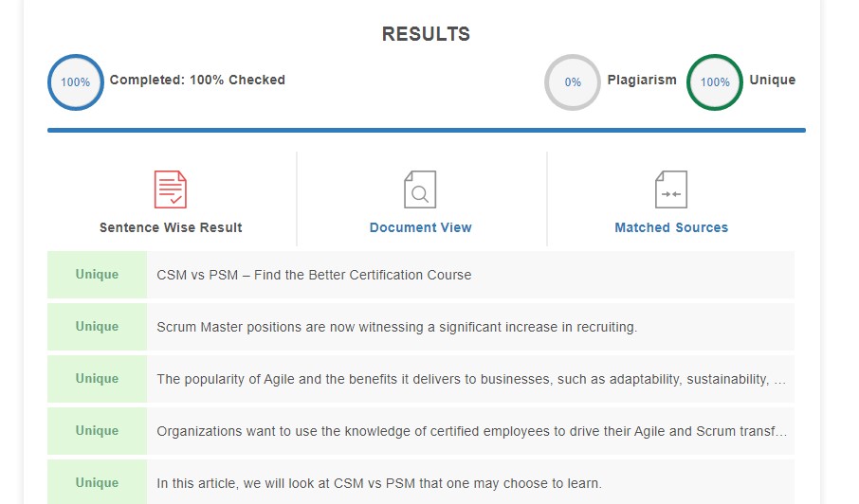Open the Matched Sources tab
Image resolution: width=859 pixels, height=504 pixels.
click(671, 227)
